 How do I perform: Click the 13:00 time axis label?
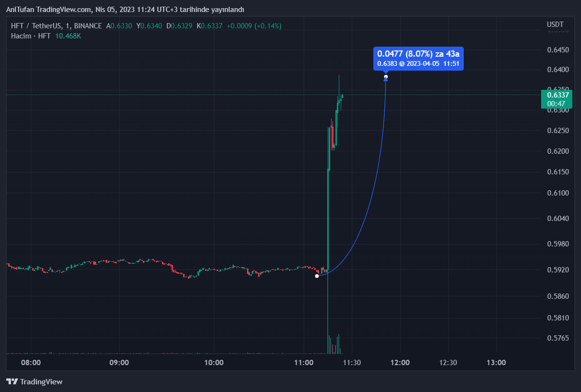[496, 363]
